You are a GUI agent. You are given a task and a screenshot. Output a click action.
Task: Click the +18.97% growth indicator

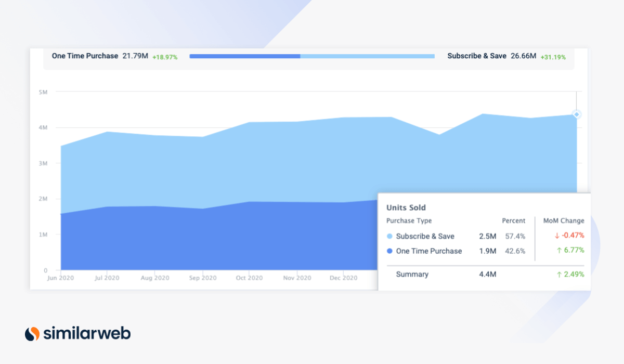coord(165,57)
